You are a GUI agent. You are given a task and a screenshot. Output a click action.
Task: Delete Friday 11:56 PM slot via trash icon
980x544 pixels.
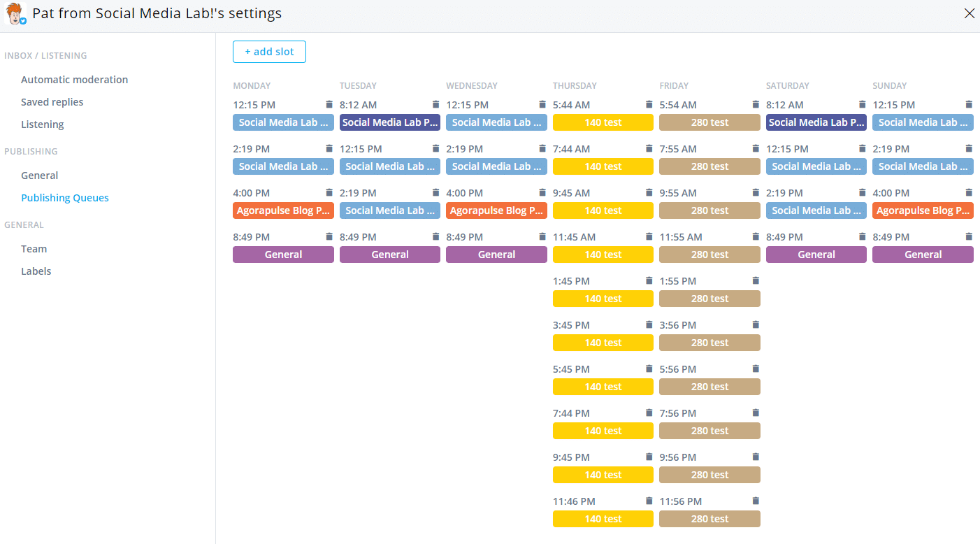pyautogui.click(x=756, y=501)
